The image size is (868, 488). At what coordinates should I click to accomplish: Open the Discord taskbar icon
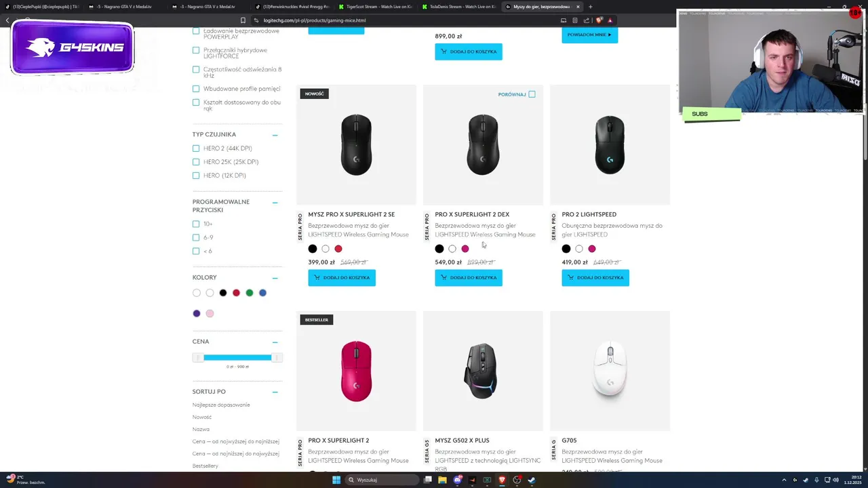tap(458, 480)
